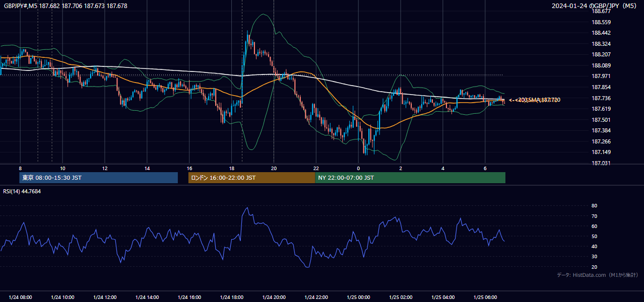644x302 pixels.
Task: Select the ロンドン 16:00-22:00 JST session bar
Action: 251,178
